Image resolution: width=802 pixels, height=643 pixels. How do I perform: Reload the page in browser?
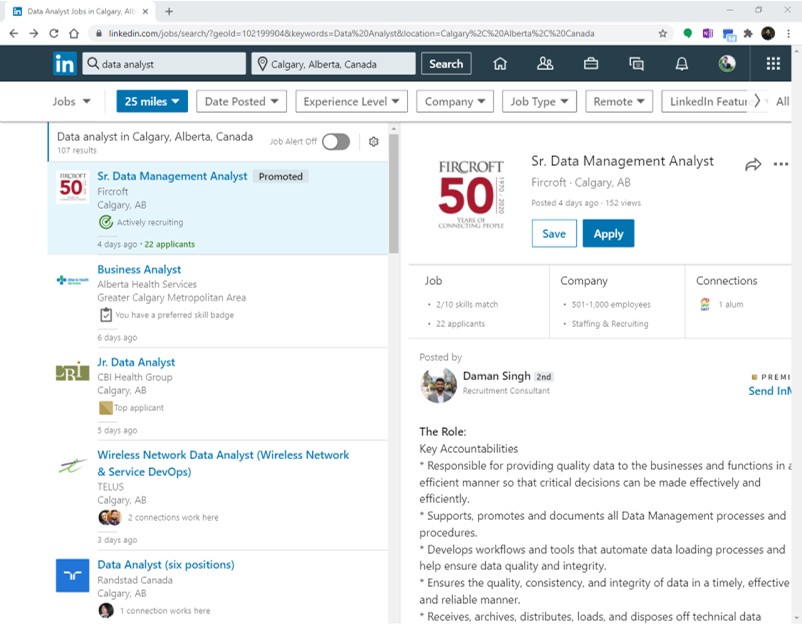click(x=54, y=34)
